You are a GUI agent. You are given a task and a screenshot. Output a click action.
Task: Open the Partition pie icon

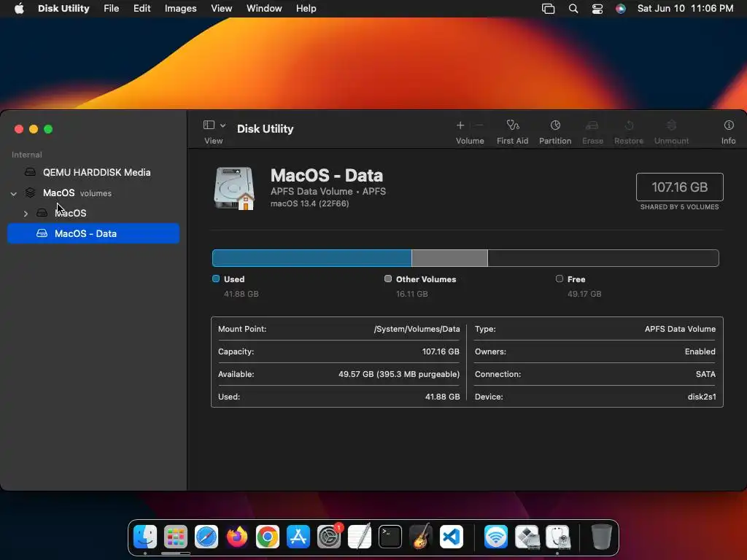pyautogui.click(x=555, y=125)
